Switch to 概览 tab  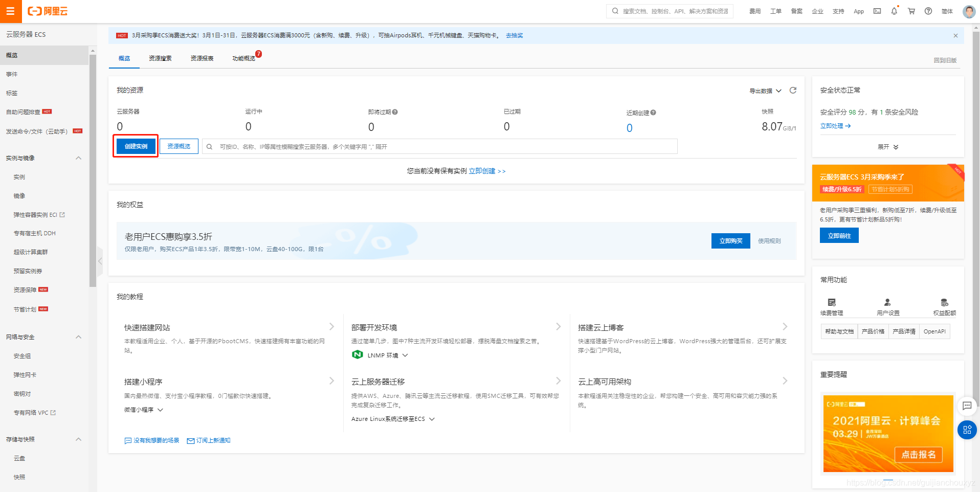[x=124, y=58]
